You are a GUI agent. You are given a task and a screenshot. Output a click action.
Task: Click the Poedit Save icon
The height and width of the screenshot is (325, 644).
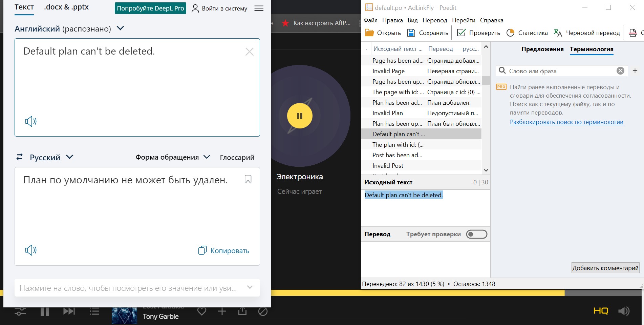click(x=411, y=33)
